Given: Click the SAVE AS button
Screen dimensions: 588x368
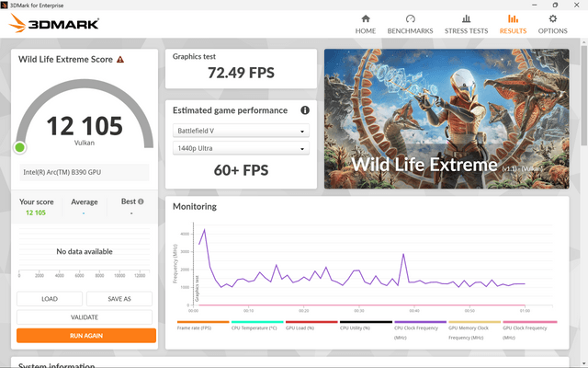Looking at the screenshot, I should click(x=119, y=299).
